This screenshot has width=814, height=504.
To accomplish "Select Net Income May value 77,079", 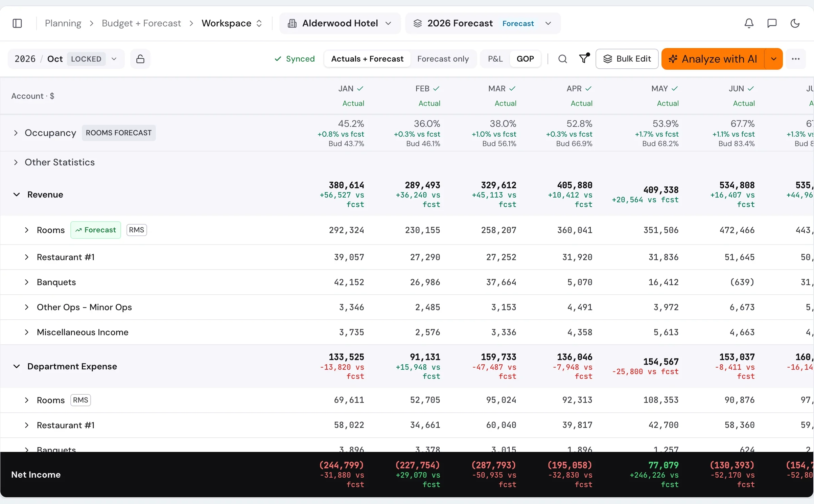I will click(x=663, y=465).
